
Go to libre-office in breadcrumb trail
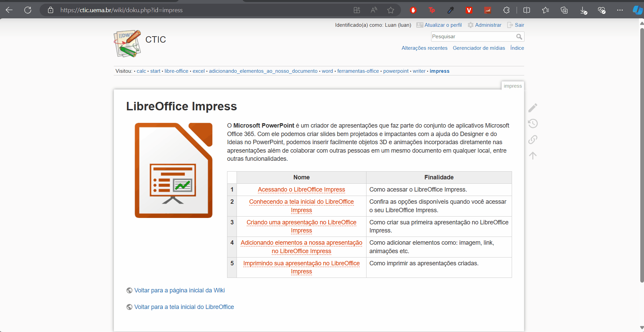pos(176,71)
